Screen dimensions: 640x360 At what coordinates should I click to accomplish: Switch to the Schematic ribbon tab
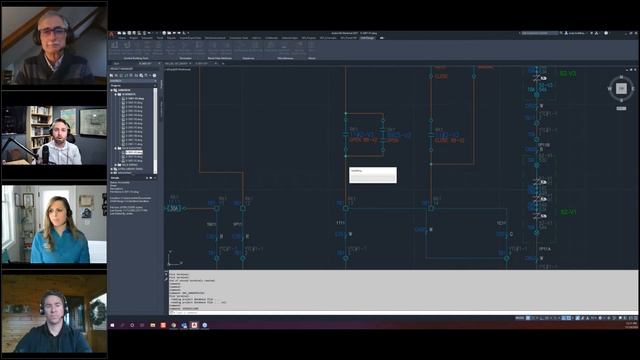pyautogui.click(x=147, y=38)
